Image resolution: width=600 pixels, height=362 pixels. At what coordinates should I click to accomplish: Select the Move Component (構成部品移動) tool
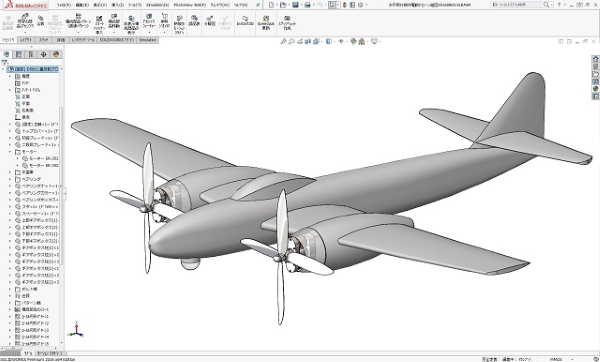coord(114,21)
